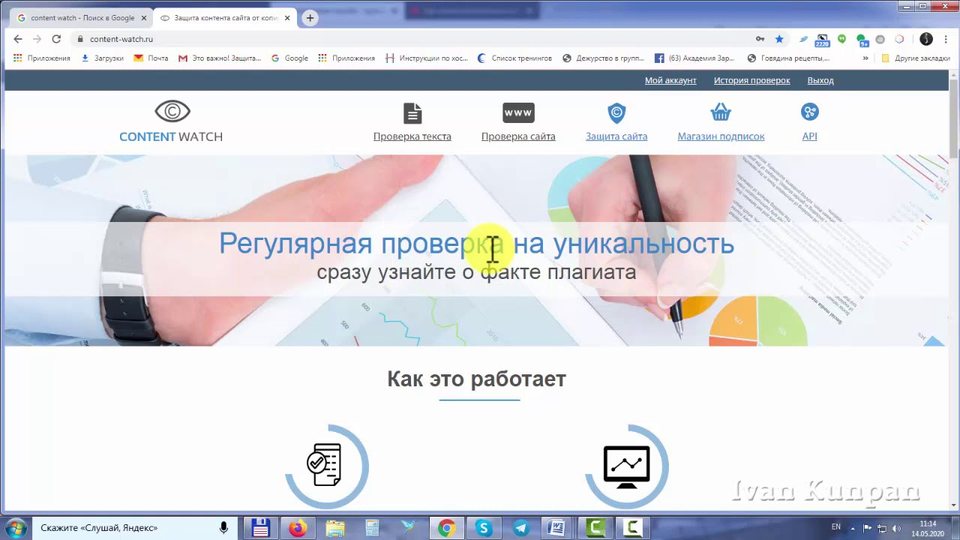Open Проверка сайта menu link
Image resolution: width=960 pixels, height=540 pixels.
pos(518,137)
